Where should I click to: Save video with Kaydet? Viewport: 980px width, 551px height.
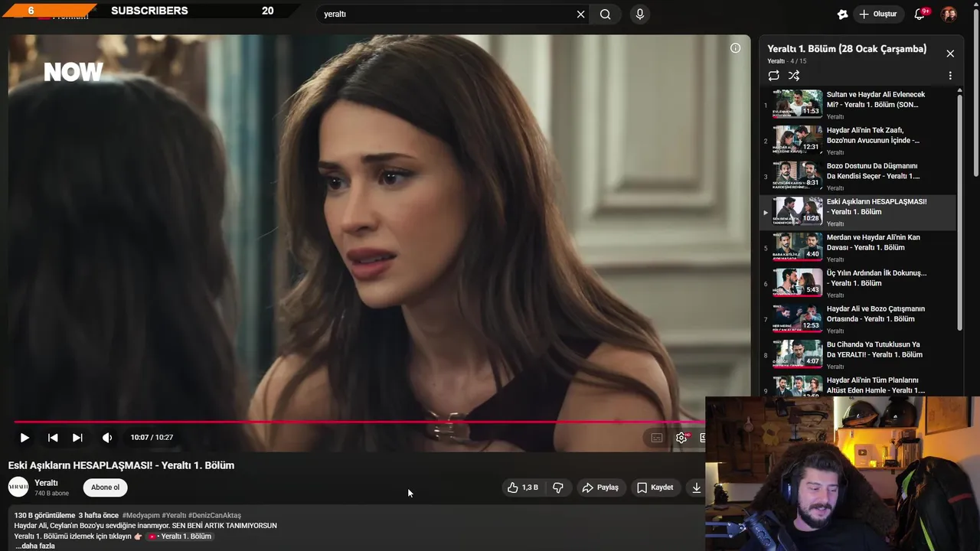tap(655, 487)
